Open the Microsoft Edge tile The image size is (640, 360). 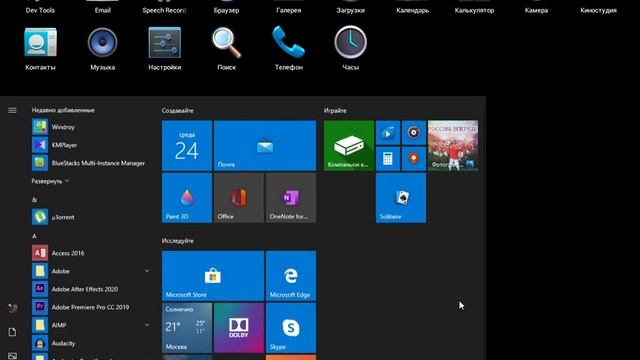(291, 276)
